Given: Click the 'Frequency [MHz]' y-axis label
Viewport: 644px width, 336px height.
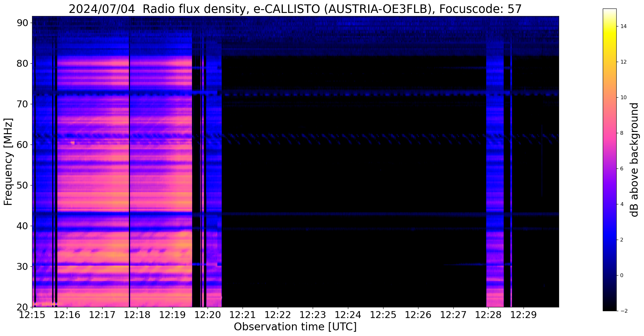Looking at the screenshot, I should pos(8,162).
